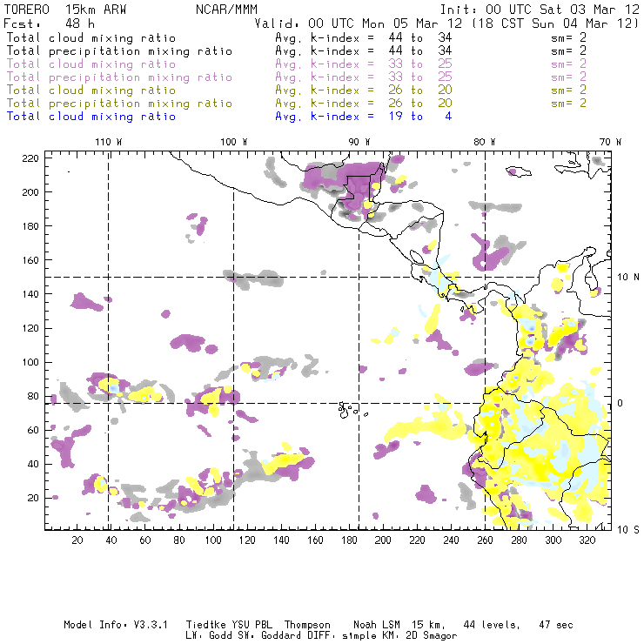The image size is (644, 644).
Task: Click the Galápagos Islands outline on the map
Action: (352, 410)
